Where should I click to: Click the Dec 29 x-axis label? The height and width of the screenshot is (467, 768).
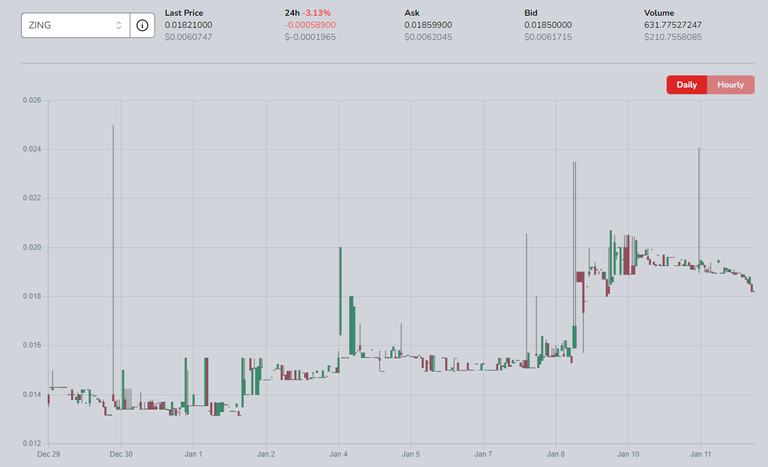[48, 454]
